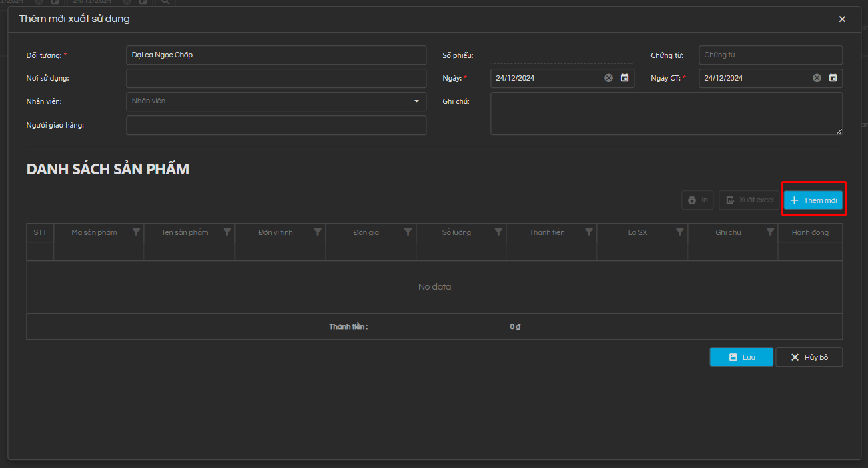Click the Hủy bỏ cancel button

point(809,357)
